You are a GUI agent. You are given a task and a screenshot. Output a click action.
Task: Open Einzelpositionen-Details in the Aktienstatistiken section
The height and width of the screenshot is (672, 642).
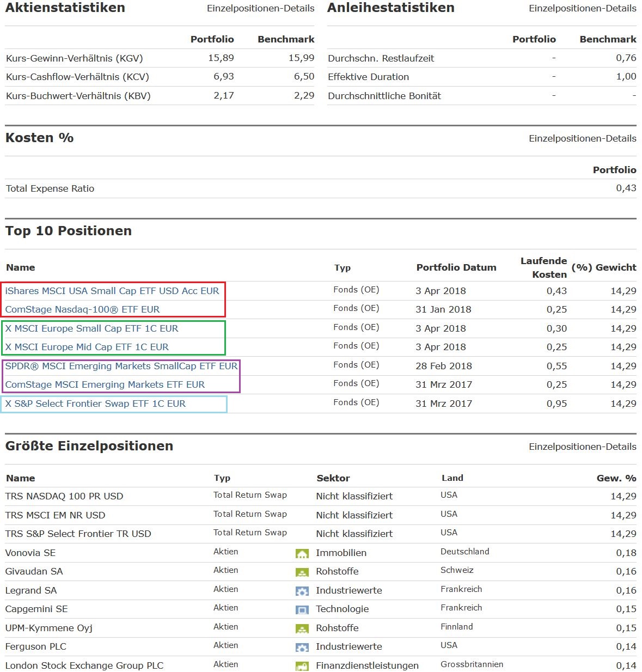pos(260,8)
